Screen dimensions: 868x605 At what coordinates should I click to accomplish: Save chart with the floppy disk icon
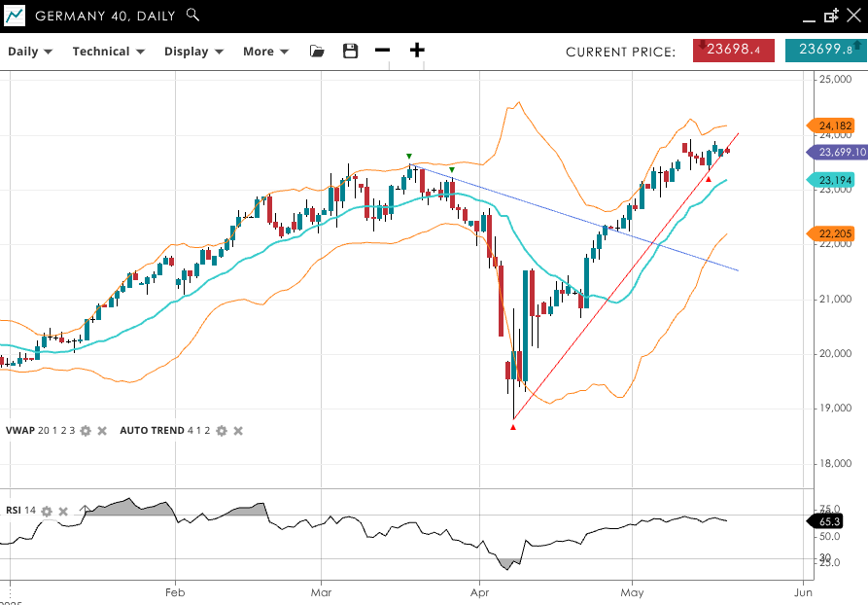[x=350, y=51]
